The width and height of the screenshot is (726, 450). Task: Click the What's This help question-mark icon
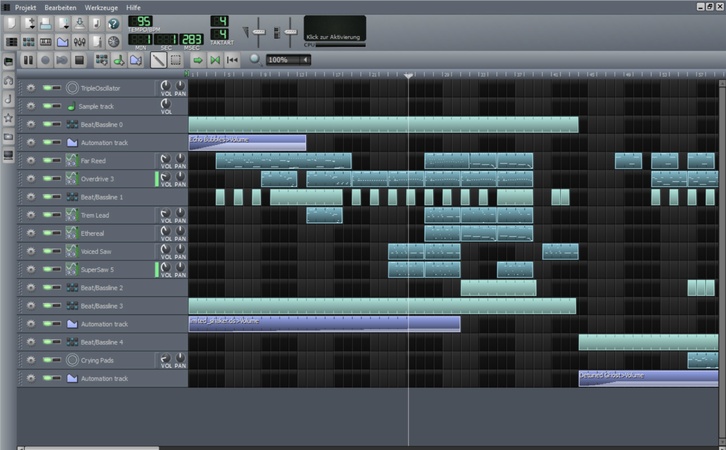113,24
